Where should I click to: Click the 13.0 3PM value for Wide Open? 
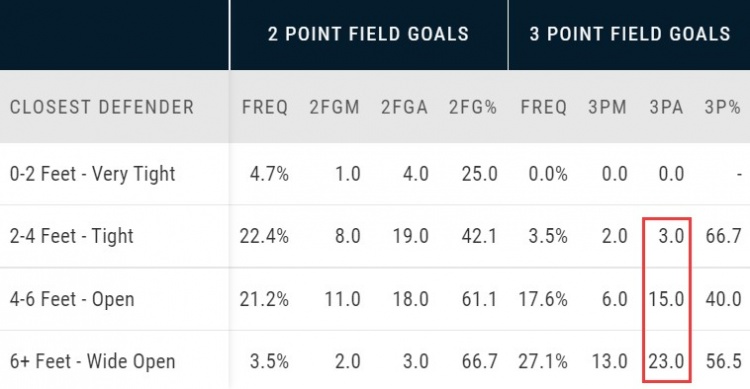[x=609, y=361]
